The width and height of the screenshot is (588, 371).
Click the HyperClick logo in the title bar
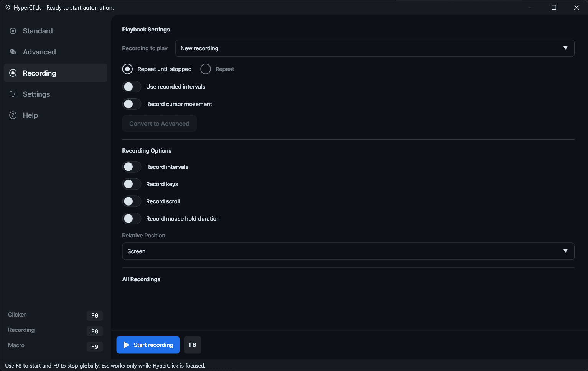click(x=7, y=7)
